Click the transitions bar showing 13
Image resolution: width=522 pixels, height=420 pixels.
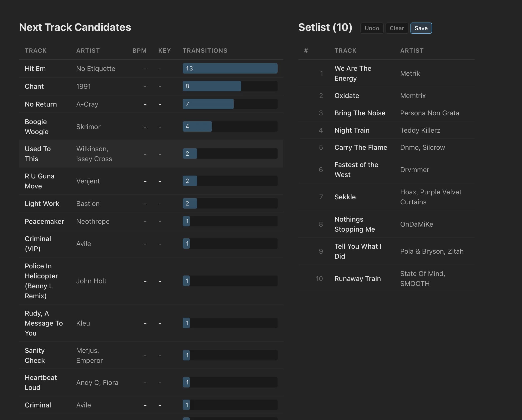coord(230,69)
